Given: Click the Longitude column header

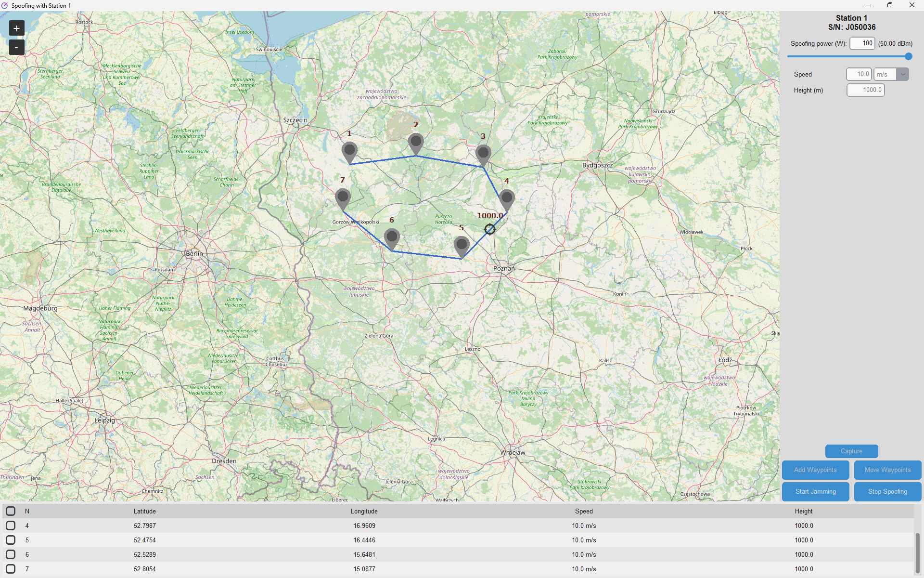Looking at the screenshot, I should coord(364,511).
